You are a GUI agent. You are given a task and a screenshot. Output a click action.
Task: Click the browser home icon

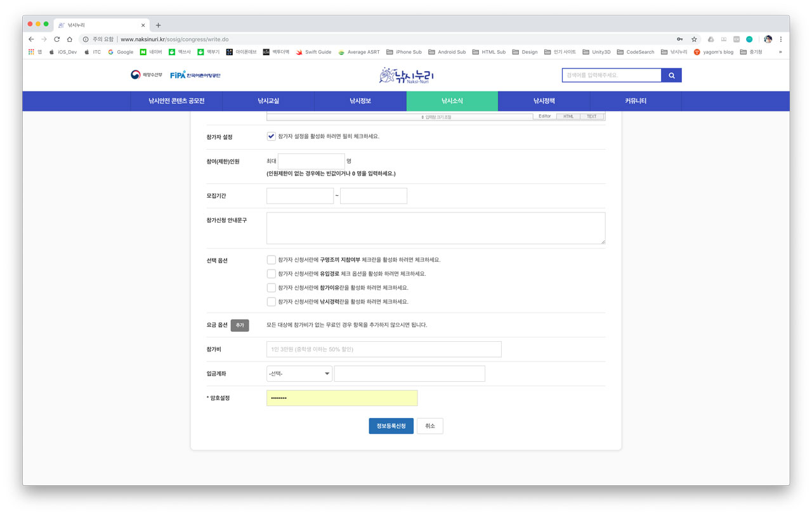[x=70, y=39]
